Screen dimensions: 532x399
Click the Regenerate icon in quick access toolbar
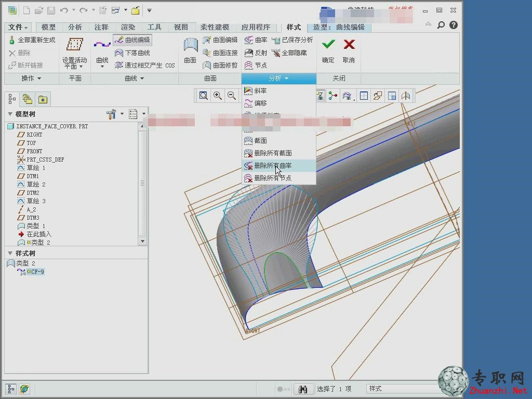coord(103,10)
